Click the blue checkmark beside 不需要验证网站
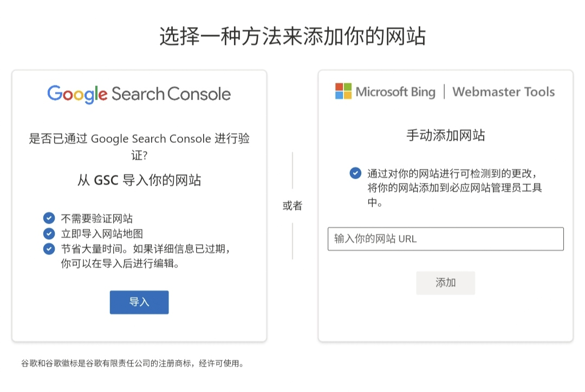Screen dimensions: 585x392 click(49, 218)
